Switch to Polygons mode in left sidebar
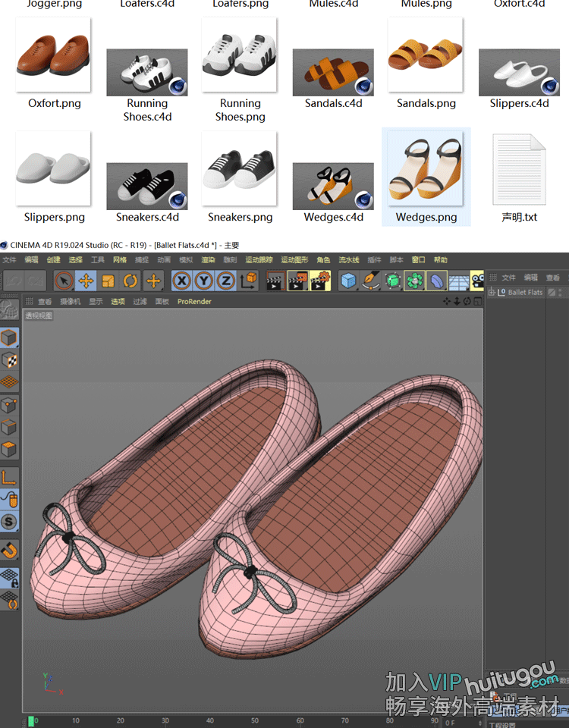 click(x=10, y=449)
